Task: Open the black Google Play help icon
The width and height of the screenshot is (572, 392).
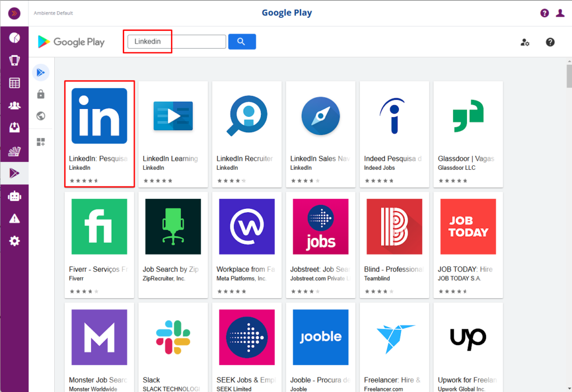Action: pyautogui.click(x=550, y=42)
